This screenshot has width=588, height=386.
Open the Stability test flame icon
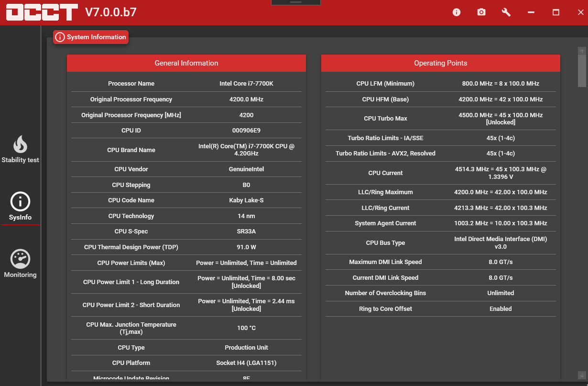coord(20,145)
